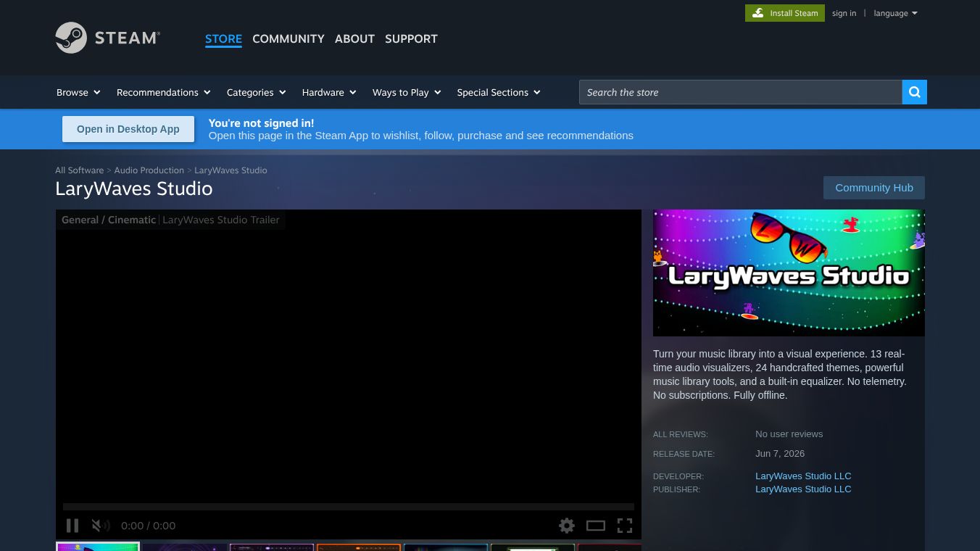Expand the Categories menu
The image size is (980, 551).
click(x=257, y=92)
